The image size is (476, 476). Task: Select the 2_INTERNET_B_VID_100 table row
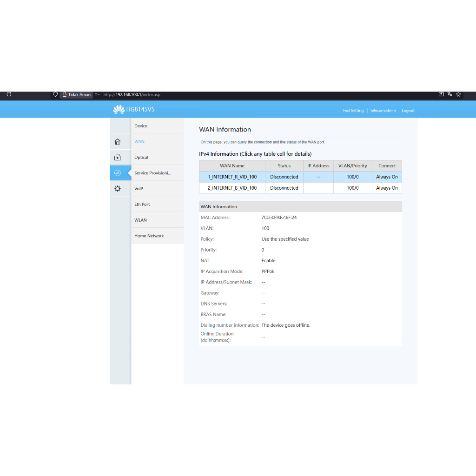(x=232, y=188)
